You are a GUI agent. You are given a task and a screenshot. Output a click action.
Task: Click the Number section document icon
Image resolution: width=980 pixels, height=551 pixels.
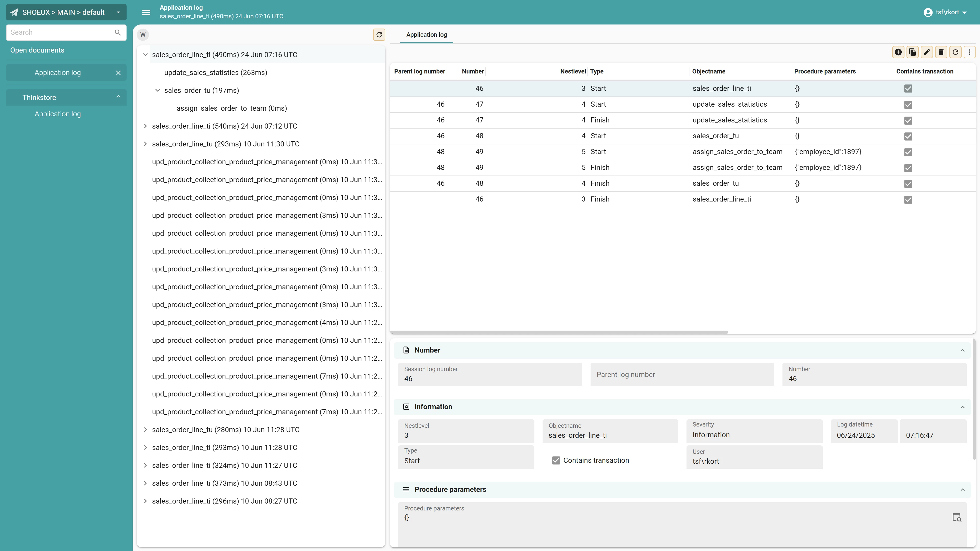point(406,350)
